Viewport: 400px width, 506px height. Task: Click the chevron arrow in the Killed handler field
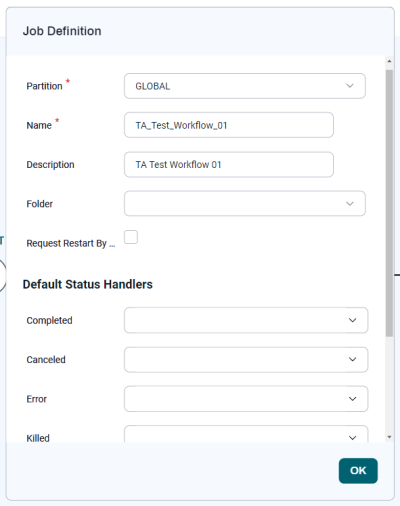click(x=352, y=438)
